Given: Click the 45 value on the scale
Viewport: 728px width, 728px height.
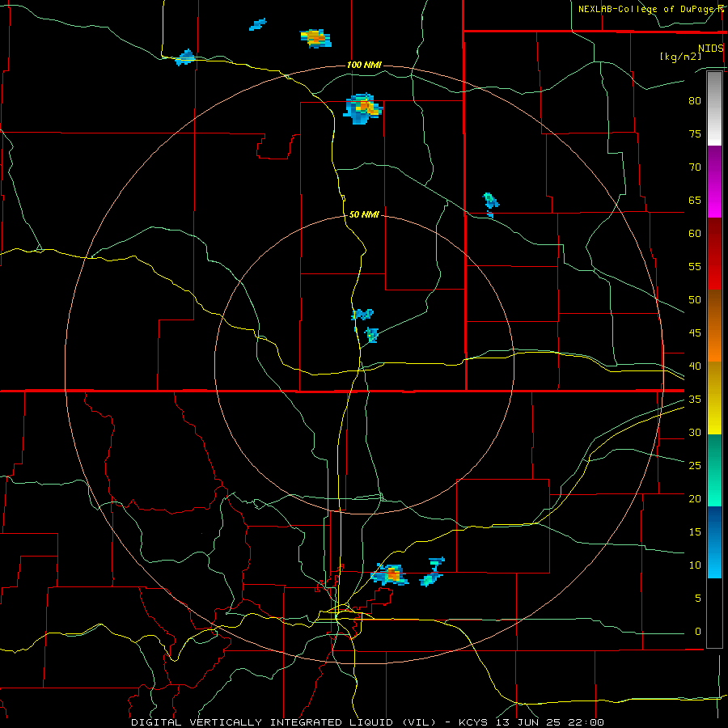Looking at the screenshot, I should click(695, 333).
